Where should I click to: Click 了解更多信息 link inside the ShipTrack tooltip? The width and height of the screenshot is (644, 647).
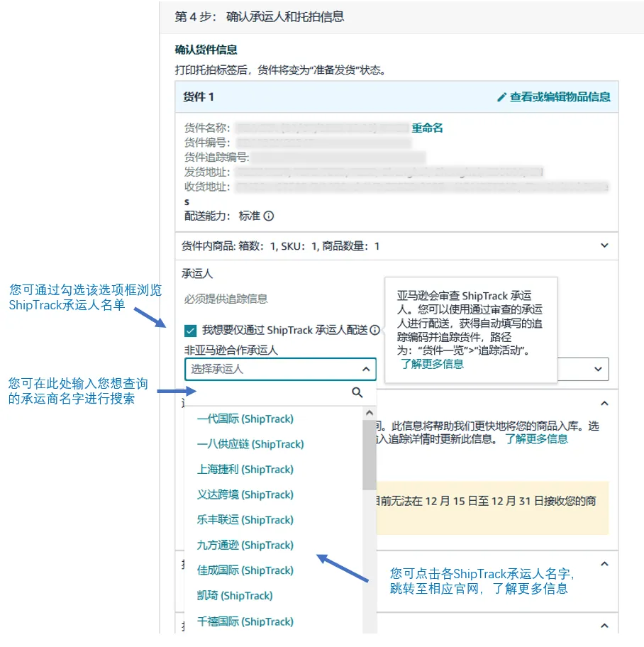tap(431, 363)
